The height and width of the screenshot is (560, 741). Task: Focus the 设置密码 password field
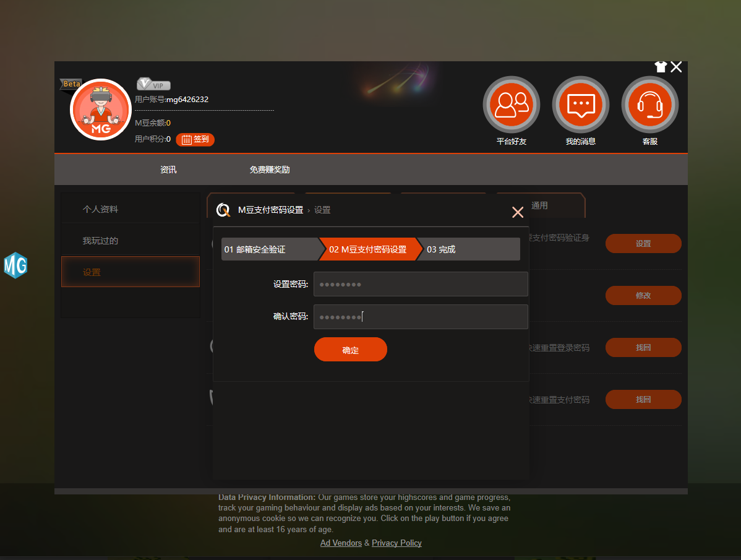click(x=421, y=285)
